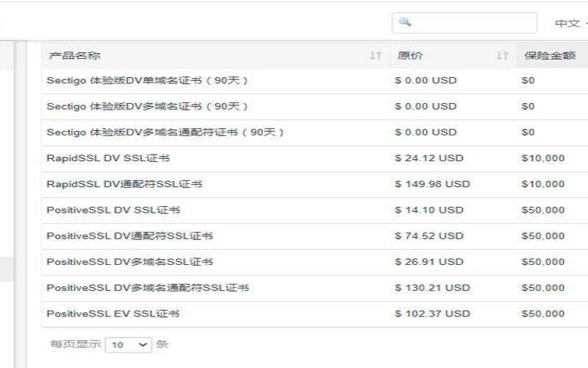
Task: Click the 每页显示 label
Action: pos(76,344)
